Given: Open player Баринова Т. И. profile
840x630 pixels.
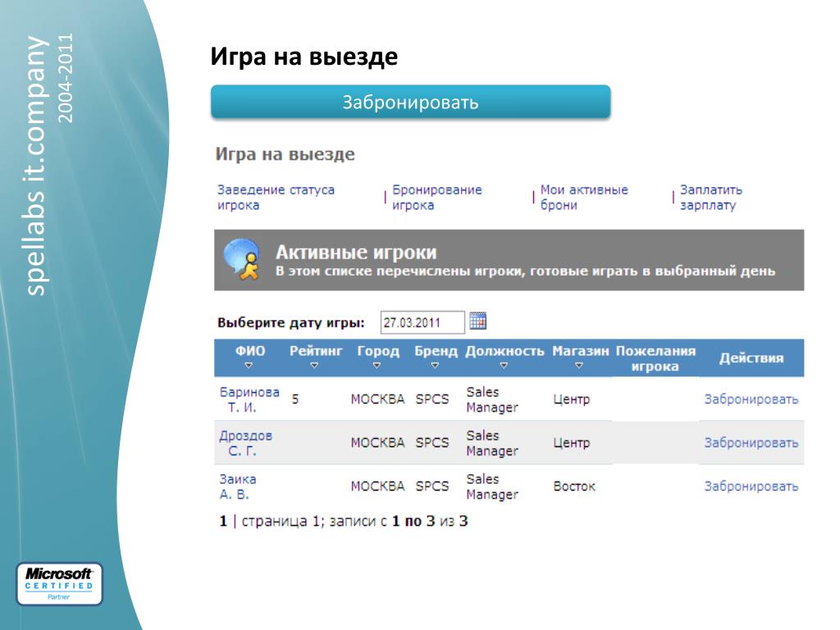Looking at the screenshot, I should click(x=249, y=399).
